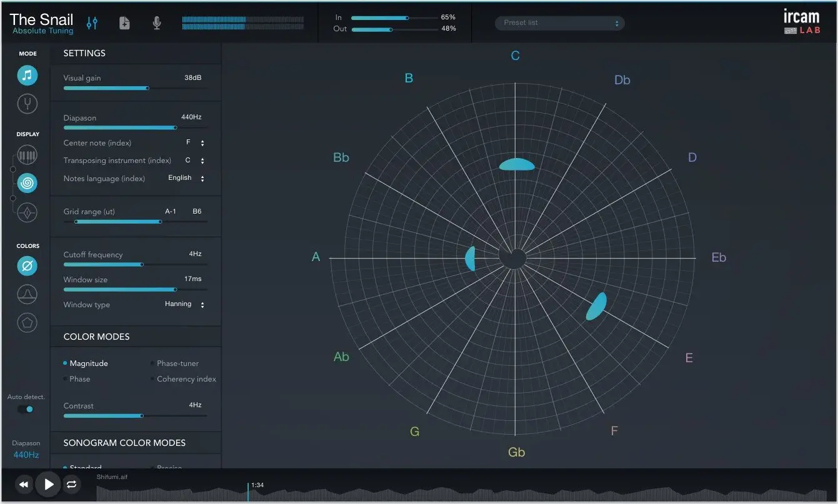Start playback with the play button
This screenshot has width=838, height=504.
click(48, 484)
